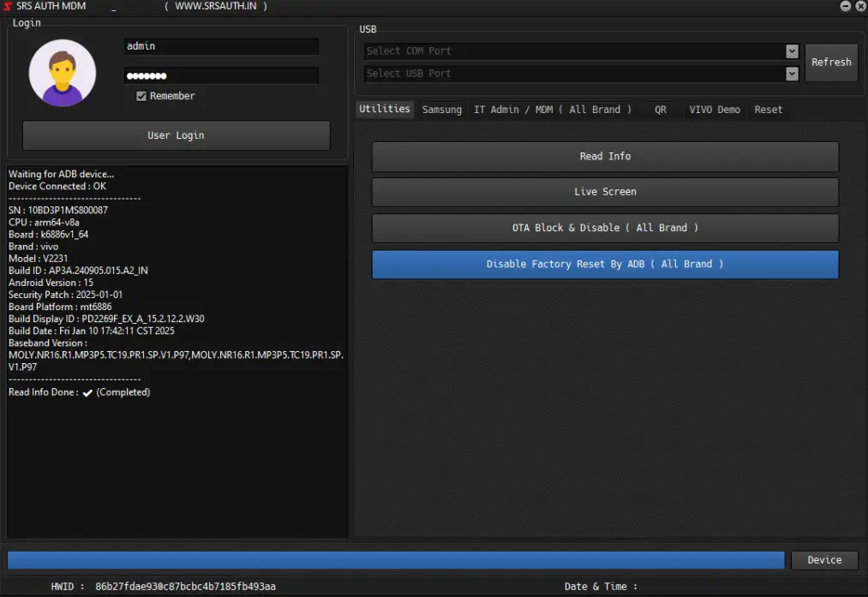Start Live Screen

tap(605, 192)
